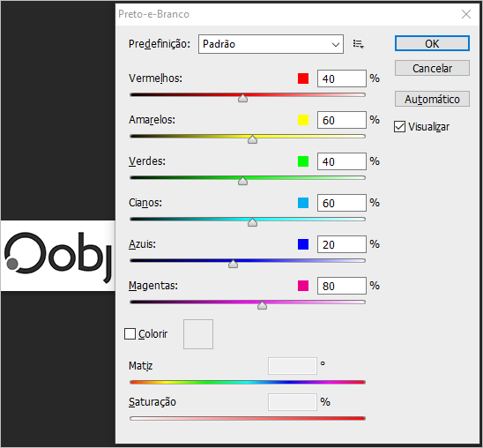Click the red color swatch for Vermelhos

tap(303, 78)
